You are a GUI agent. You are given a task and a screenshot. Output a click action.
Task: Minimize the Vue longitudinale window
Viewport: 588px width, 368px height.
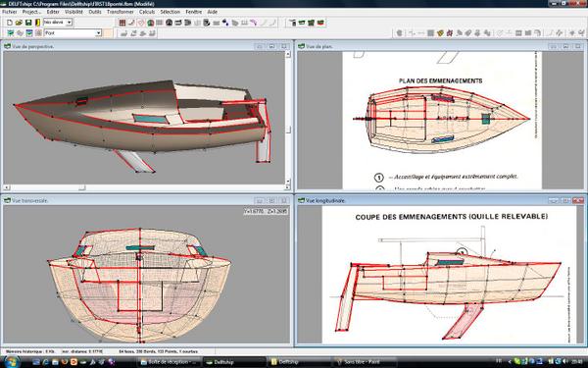[554, 201]
